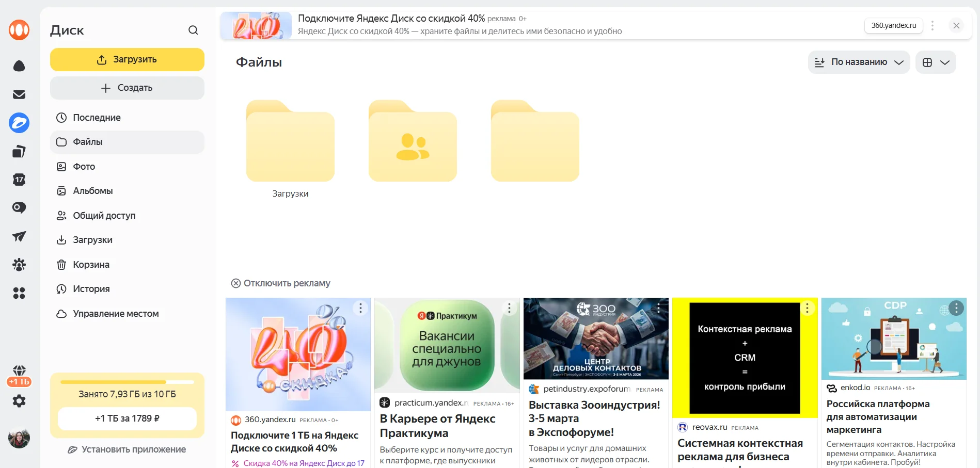Open Альбомы in the sidebar
The width and height of the screenshot is (980, 468).
(127, 191)
